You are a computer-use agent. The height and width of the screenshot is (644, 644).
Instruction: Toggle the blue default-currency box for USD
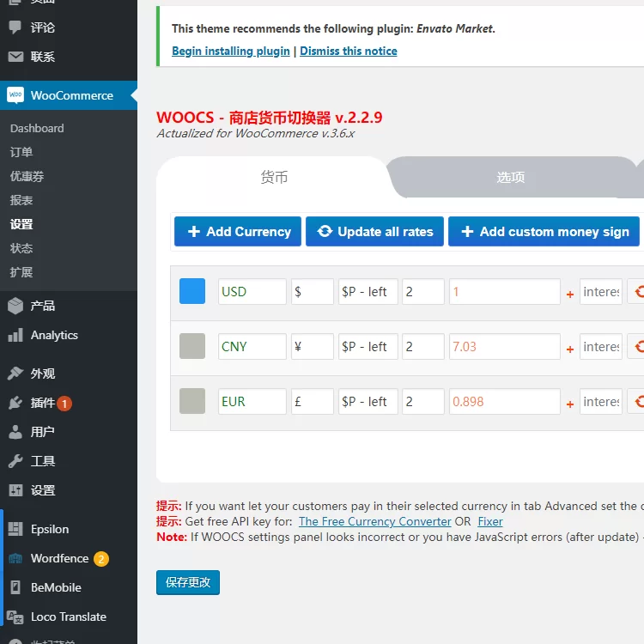click(x=192, y=291)
